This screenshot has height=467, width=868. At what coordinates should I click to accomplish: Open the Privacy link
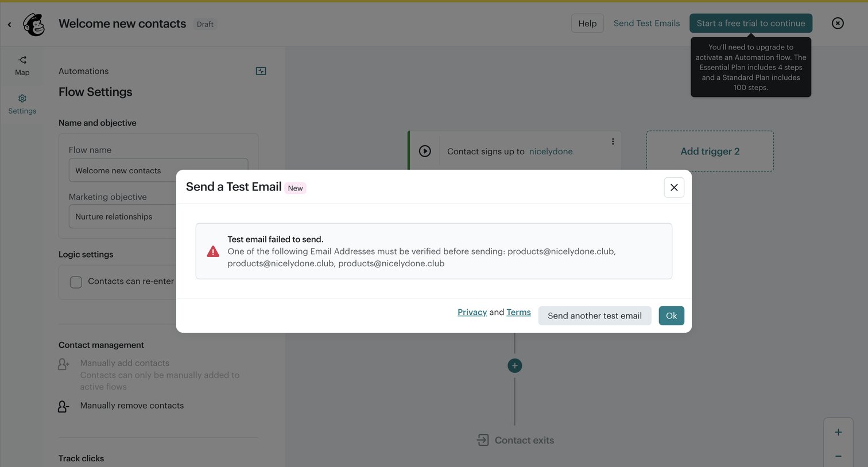tap(472, 312)
